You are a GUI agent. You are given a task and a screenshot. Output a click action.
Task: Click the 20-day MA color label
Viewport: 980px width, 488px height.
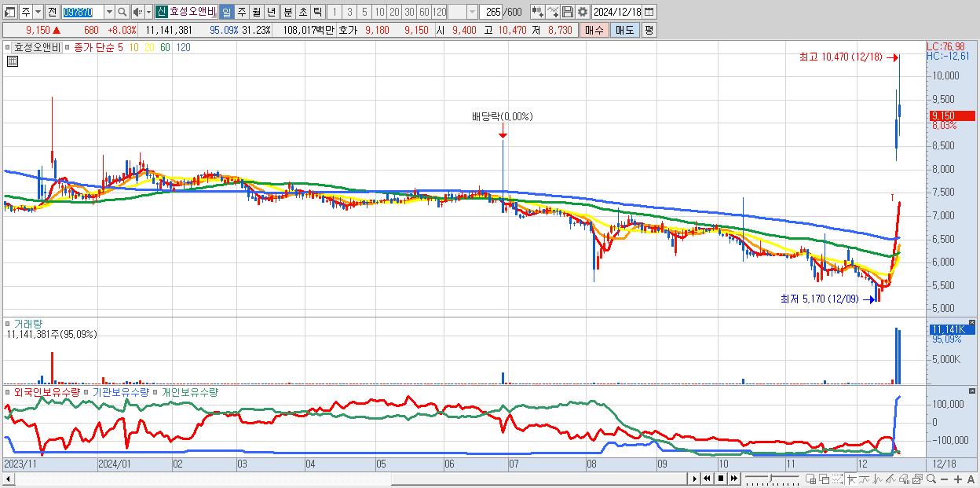(x=150, y=47)
